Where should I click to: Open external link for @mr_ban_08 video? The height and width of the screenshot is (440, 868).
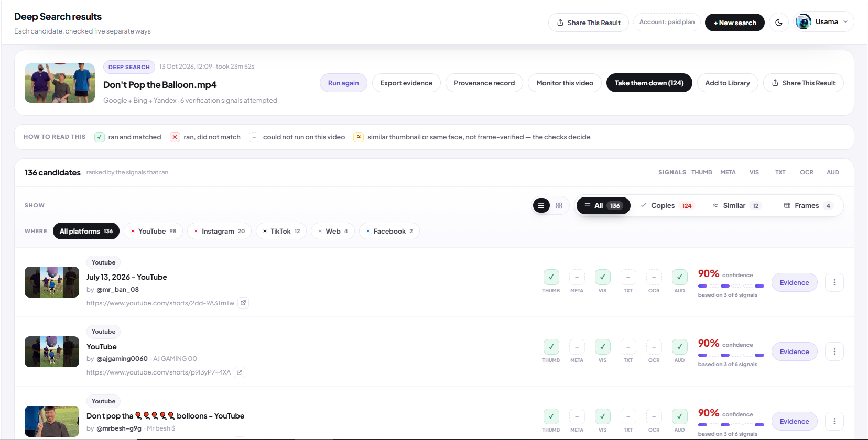[243, 303]
